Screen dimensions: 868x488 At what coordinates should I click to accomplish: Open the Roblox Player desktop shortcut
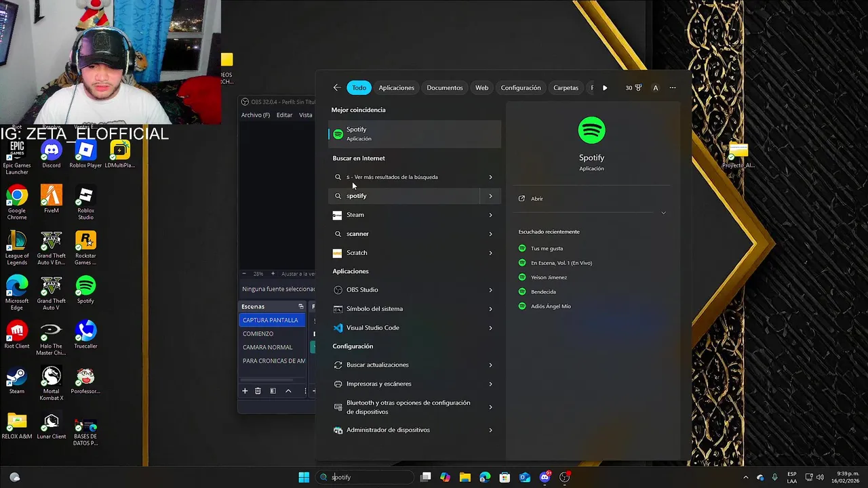pyautogui.click(x=85, y=155)
